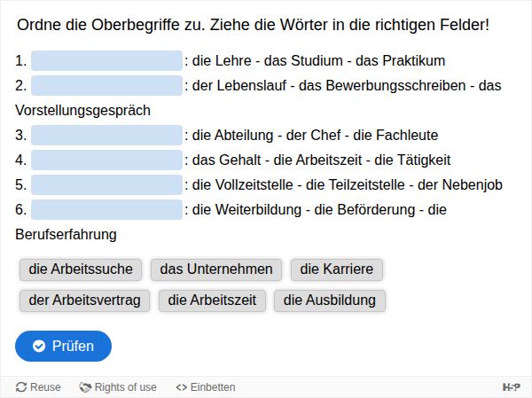Open the Rights of use text link
532x398 pixels.
point(125,387)
